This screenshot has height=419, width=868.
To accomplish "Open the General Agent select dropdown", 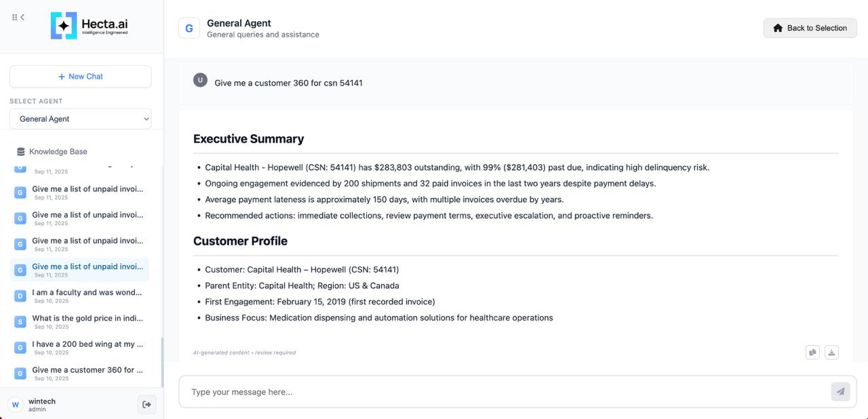I will pyautogui.click(x=80, y=119).
